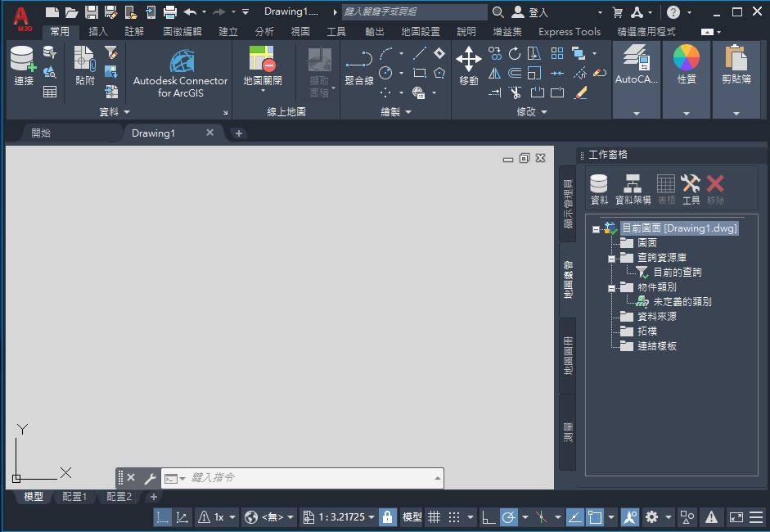770x532 pixels.
Task: Click the plot printer icon in quick access toolbar
Action: click(x=170, y=12)
